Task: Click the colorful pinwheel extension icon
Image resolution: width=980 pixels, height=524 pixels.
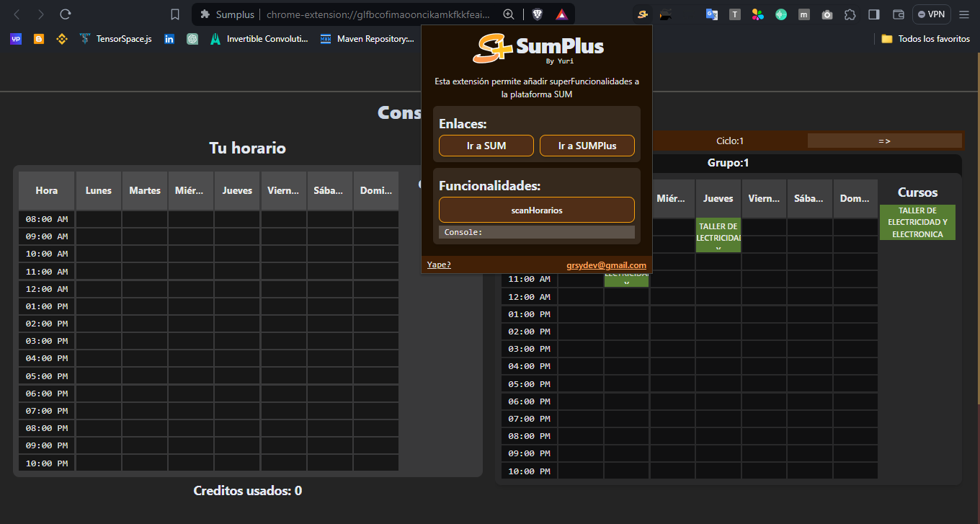Action: tap(757, 14)
